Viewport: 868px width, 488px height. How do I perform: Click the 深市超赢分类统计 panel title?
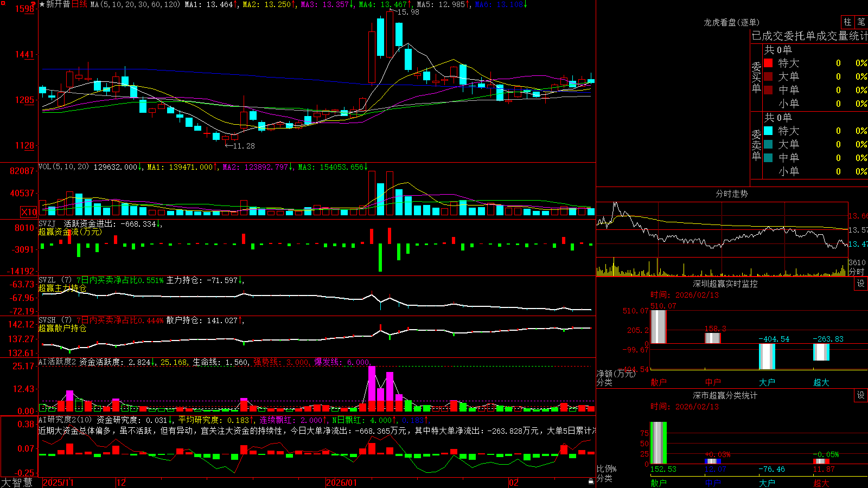tap(725, 395)
